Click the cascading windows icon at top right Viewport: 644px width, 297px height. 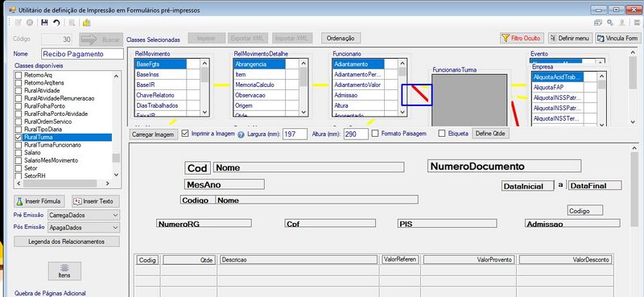coord(598,23)
